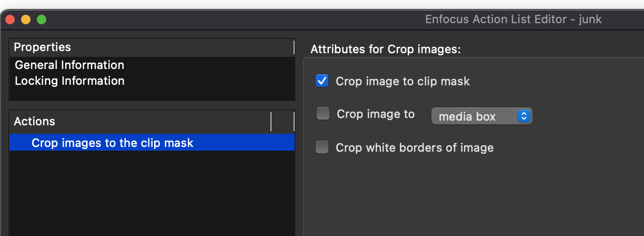Click empty space below Locking Information
Screen dimensions: 644x236
point(152,94)
